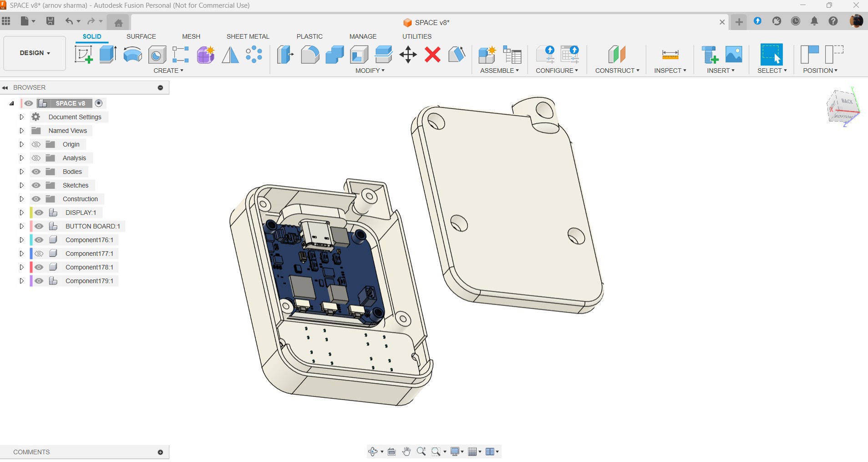Image resolution: width=868 pixels, height=462 pixels.
Task: Switch to the SURFACE tab
Action: pyautogui.click(x=141, y=36)
